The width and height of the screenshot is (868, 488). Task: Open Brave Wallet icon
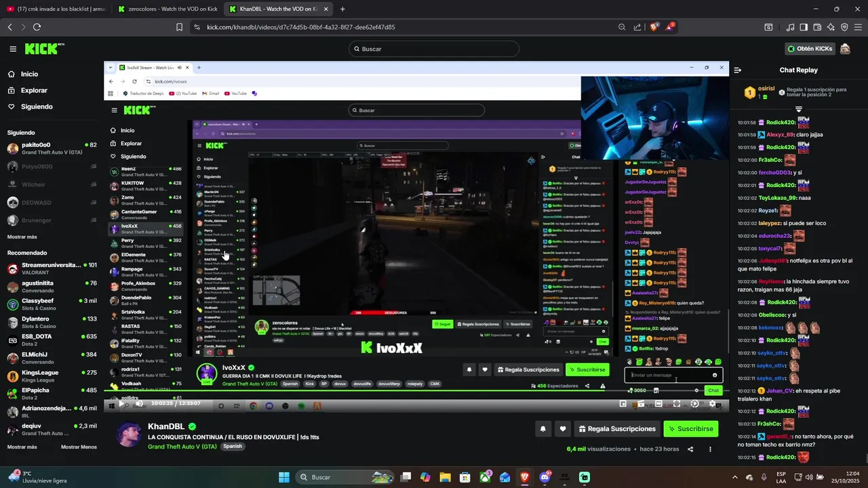click(817, 27)
